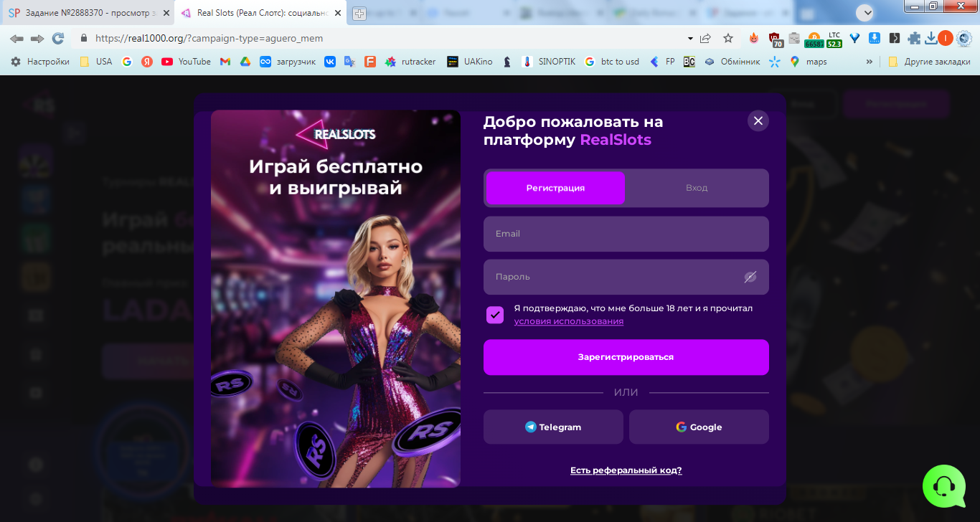Open the blue funnel extension
Screen dimensions: 980x522
click(854, 39)
